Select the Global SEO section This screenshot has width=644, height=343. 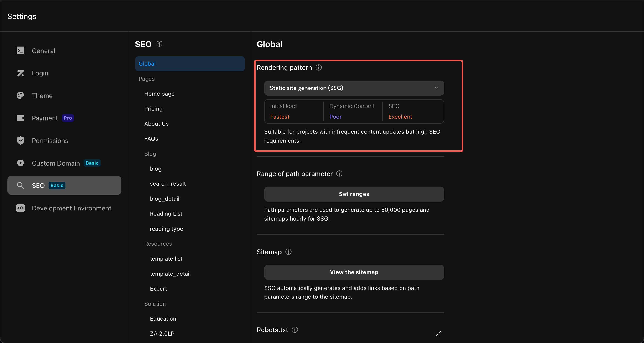point(190,63)
